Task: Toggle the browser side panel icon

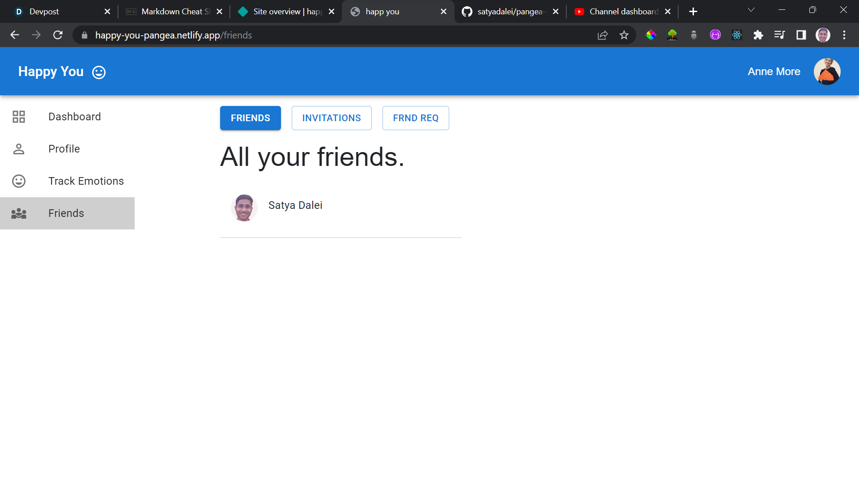Action: pyautogui.click(x=801, y=35)
